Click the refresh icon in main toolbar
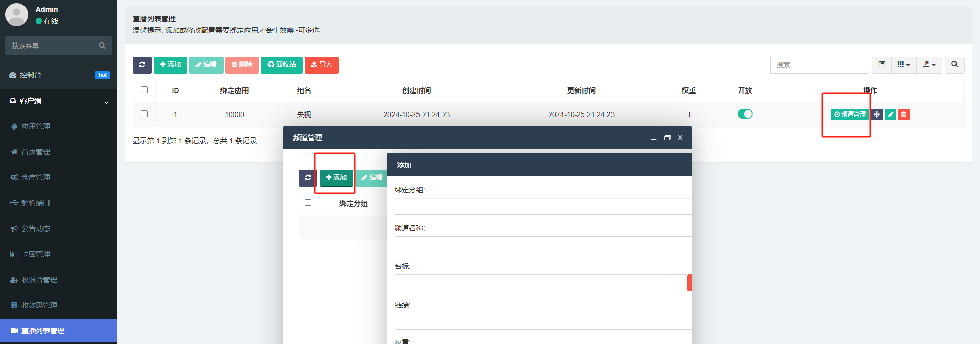 [x=142, y=65]
